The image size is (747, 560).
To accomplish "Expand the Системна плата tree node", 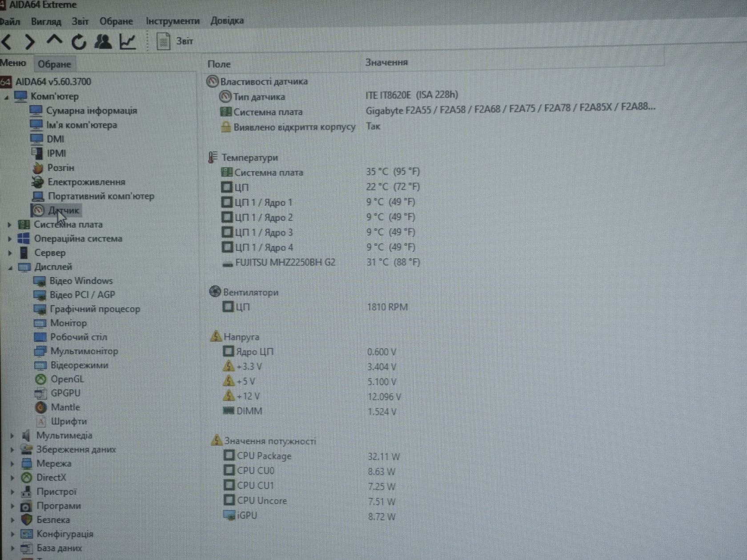I will coord(9,225).
